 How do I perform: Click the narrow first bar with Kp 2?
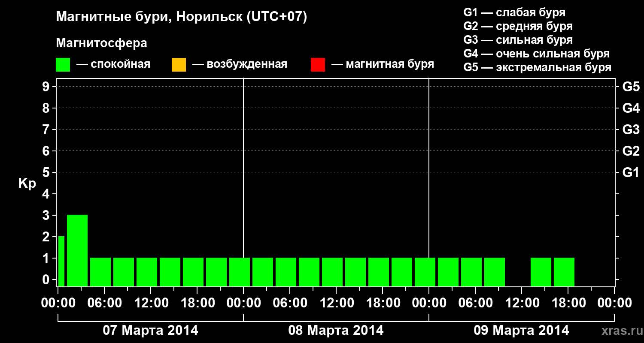tap(61, 261)
